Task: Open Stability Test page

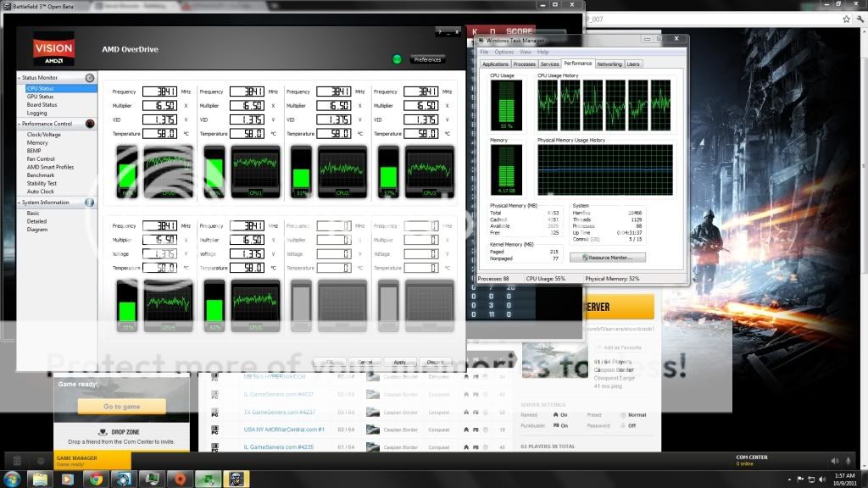Action: tap(42, 183)
